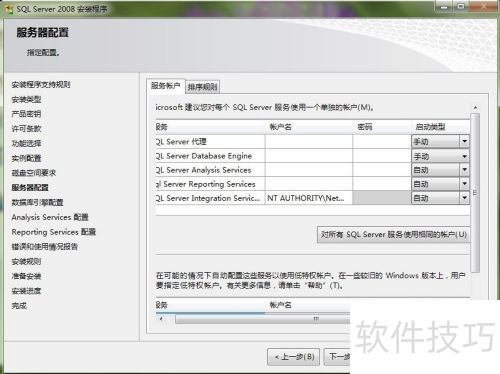The width and height of the screenshot is (500, 374).
Task: Click password field for SQL Server Database Engine
Action: click(x=382, y=156)
